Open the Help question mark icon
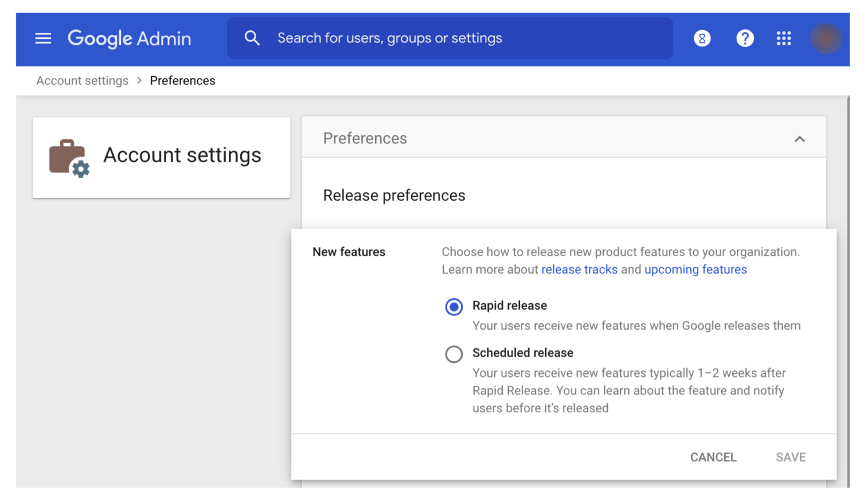 (x=745, y=38)
